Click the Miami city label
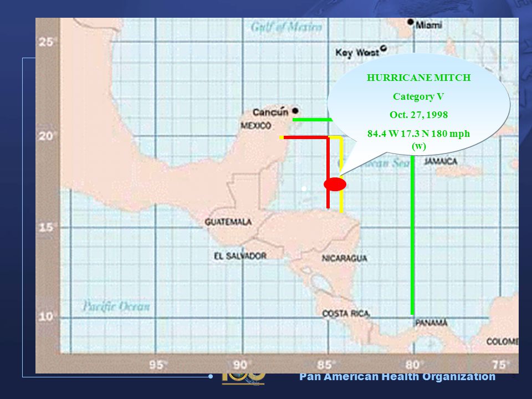This screenshot has height=399, width=532. click(x=429, y=25)
